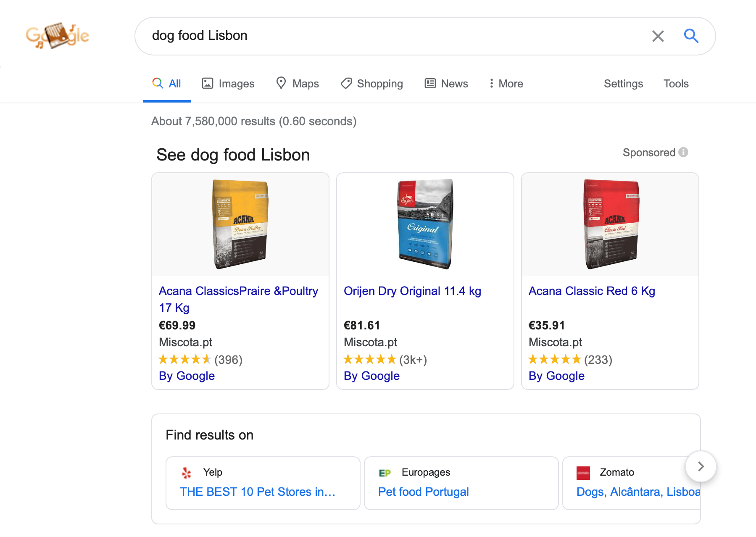Click the Orijen Original bag image
This screenshot has height=537, width=756.
425,224
